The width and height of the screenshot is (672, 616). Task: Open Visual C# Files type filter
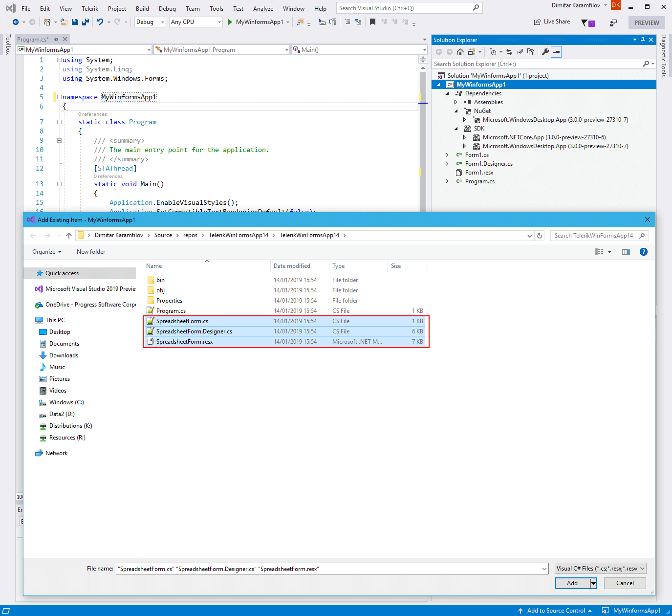(x=601, y=569)
